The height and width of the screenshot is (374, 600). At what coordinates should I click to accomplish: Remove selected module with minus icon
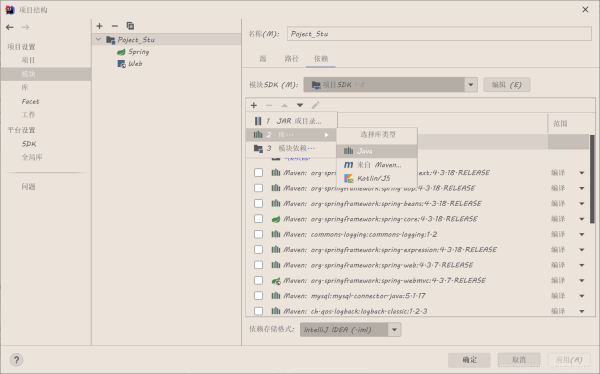pos(115,26)
